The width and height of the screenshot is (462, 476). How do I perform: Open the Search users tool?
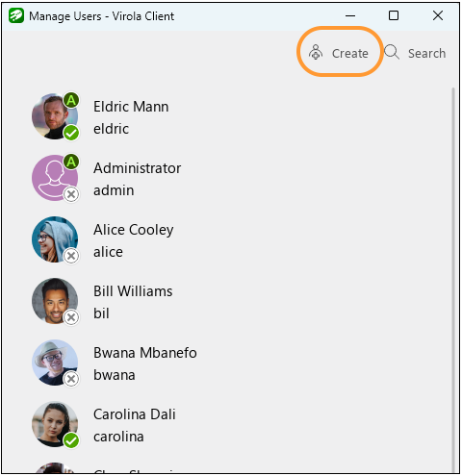415,53
